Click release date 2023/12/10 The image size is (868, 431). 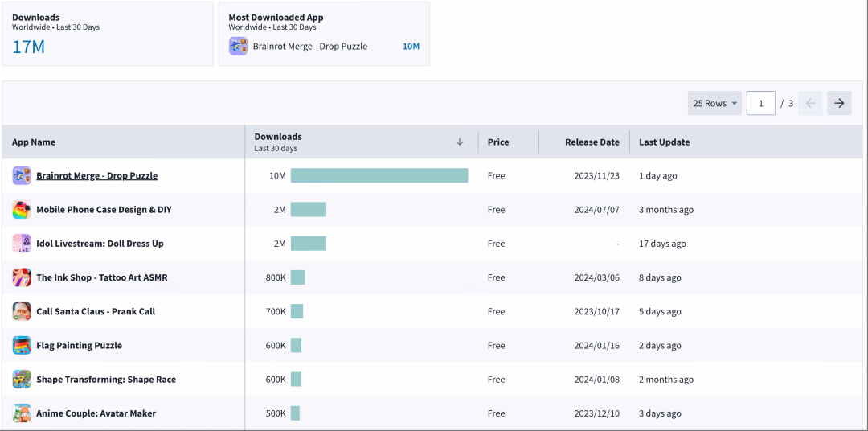(598, 413)
